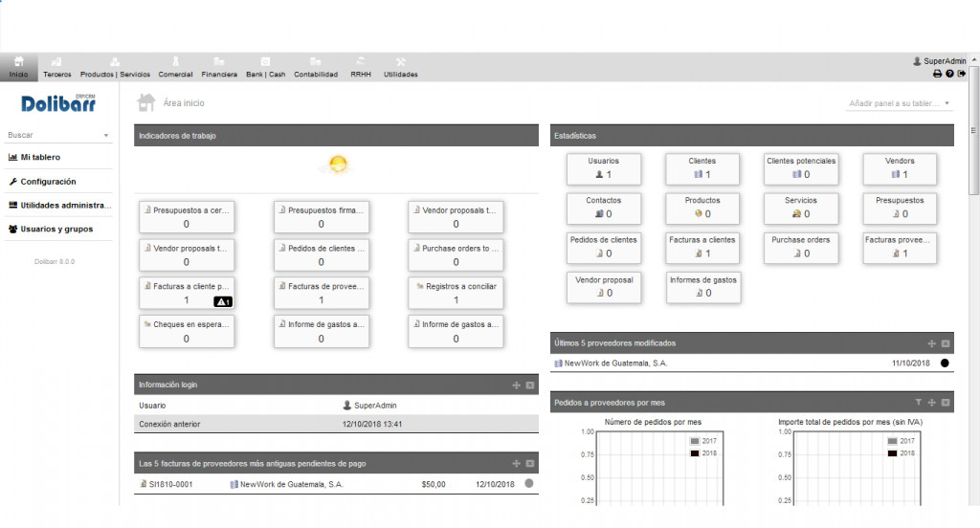Click the warning badge on Facturas a cliente
The width and height of the screenshot is (980, 528).
pos(223,302)
